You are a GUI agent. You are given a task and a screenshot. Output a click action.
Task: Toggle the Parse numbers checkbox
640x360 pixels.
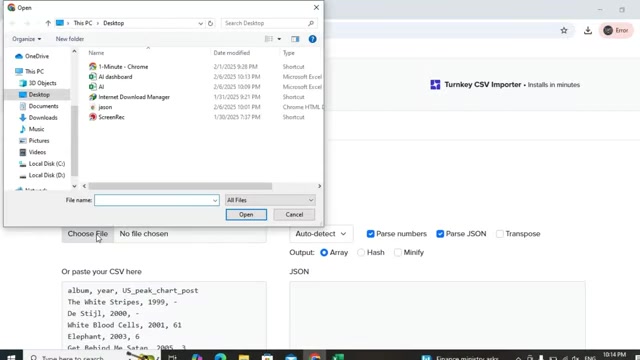[x=370, y=234]
